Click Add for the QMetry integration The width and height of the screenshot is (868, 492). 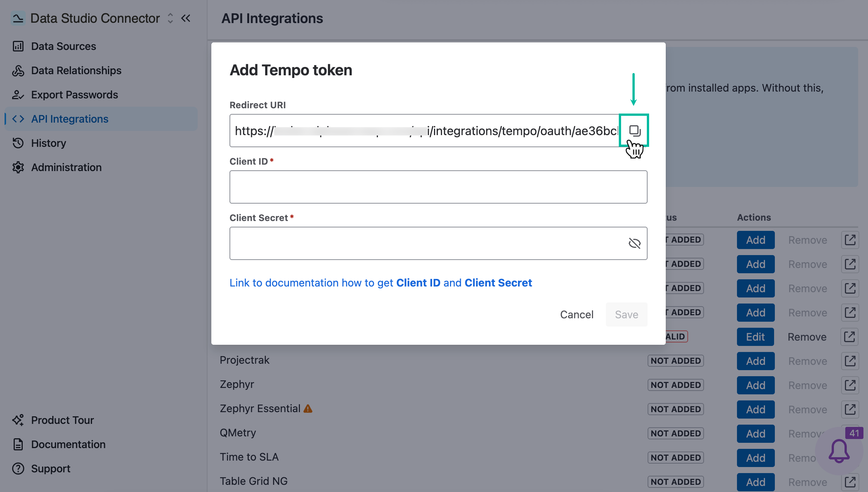click(x=756, y=434)
